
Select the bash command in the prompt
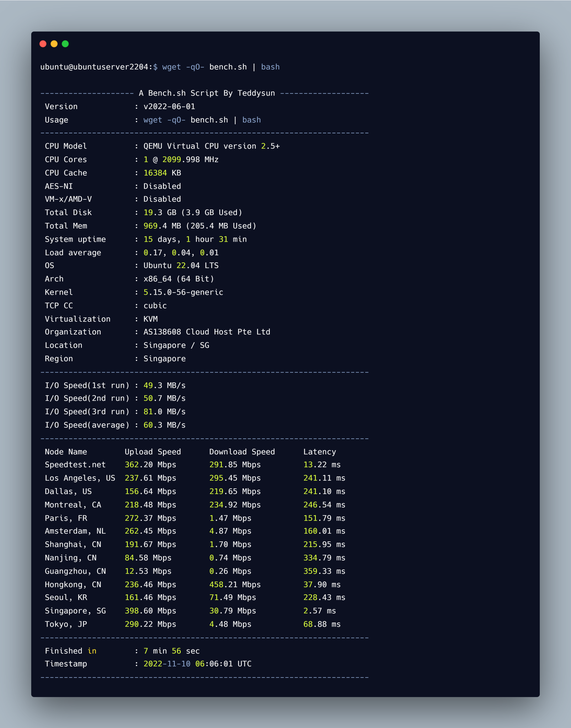tap(270, 67)
